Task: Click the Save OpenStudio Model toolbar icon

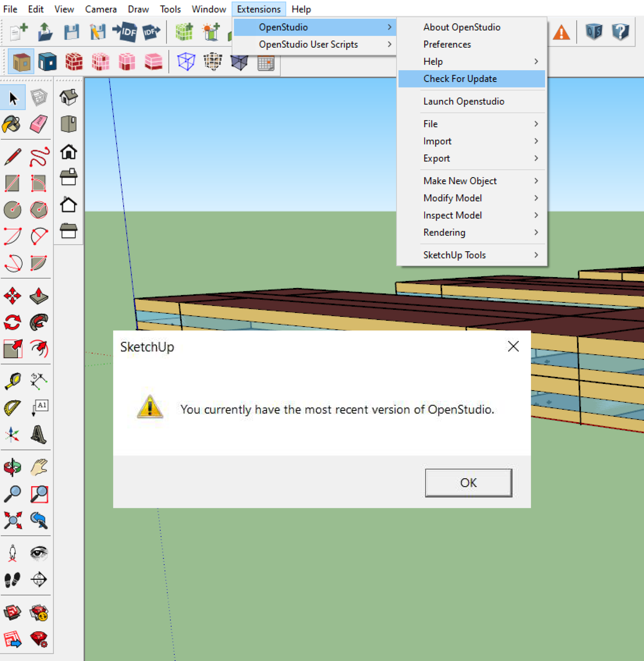Action: pyautogui.click(x=71, y=32)
